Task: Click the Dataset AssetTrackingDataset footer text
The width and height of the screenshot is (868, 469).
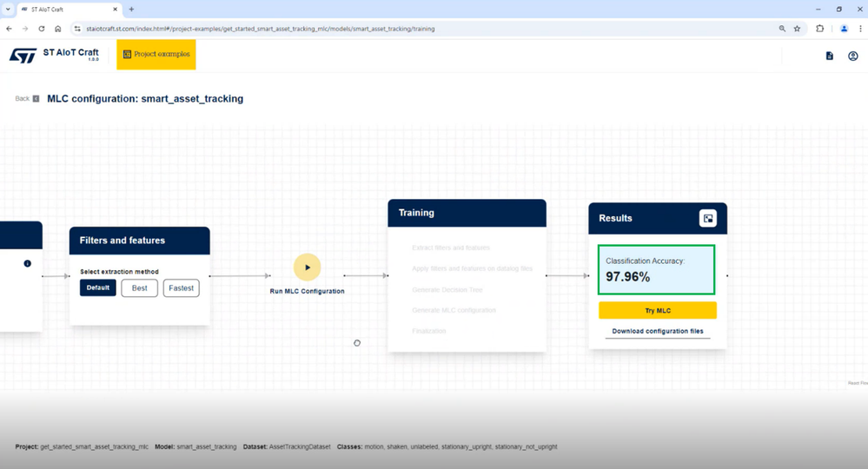Action: pos(287,447)
